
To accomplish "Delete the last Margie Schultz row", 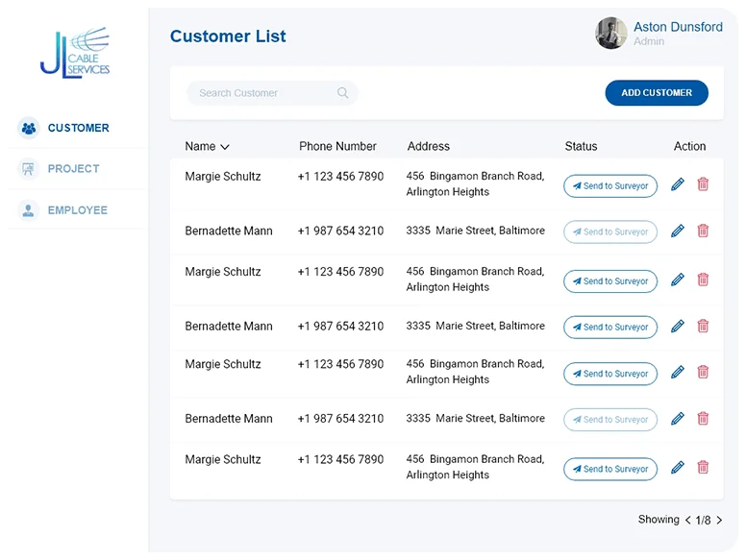I will pos(703,468).
